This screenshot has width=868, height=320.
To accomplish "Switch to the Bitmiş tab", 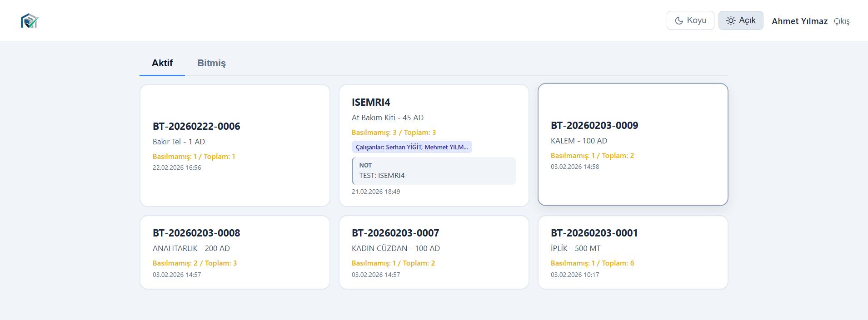I will 211,63.
